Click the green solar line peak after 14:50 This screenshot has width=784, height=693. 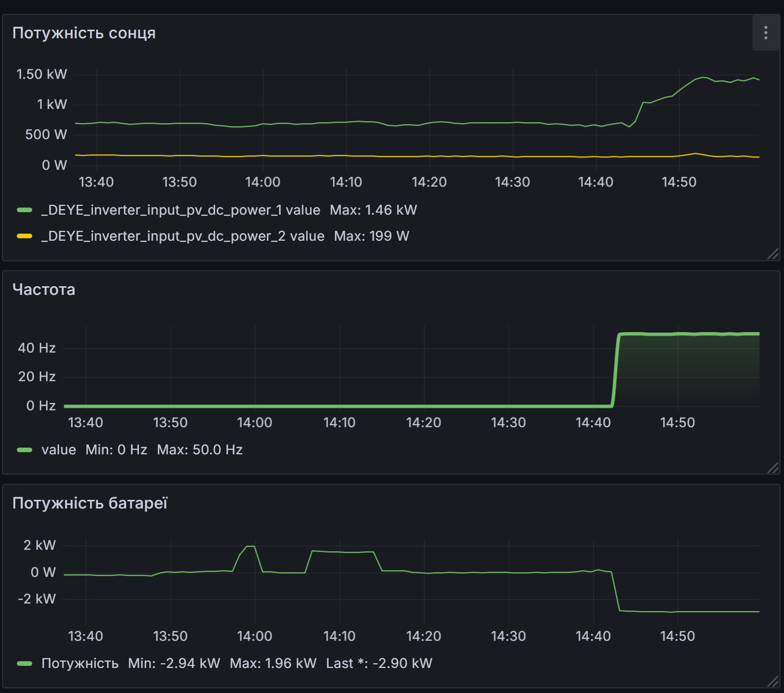click(x=703, y=77)
